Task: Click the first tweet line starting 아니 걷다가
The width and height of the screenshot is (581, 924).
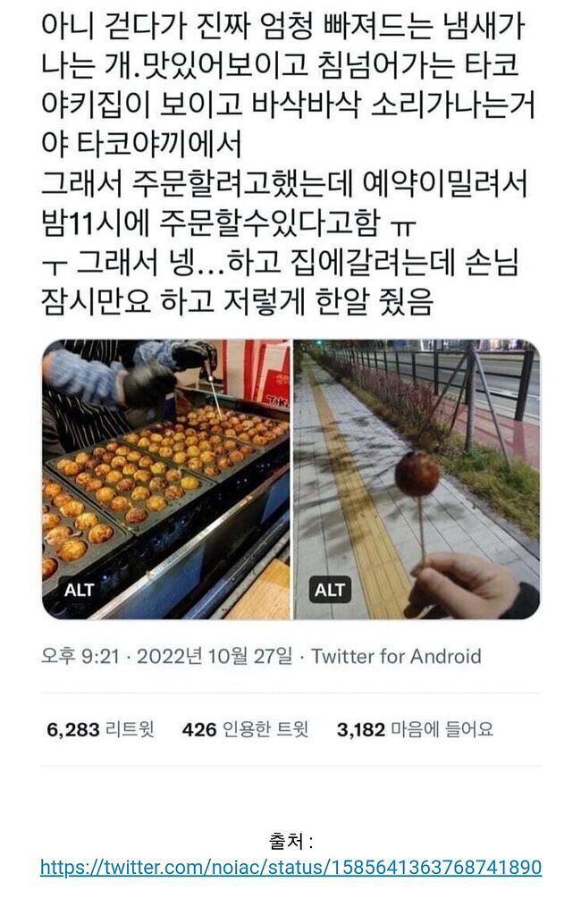Action: click(282, 26)
